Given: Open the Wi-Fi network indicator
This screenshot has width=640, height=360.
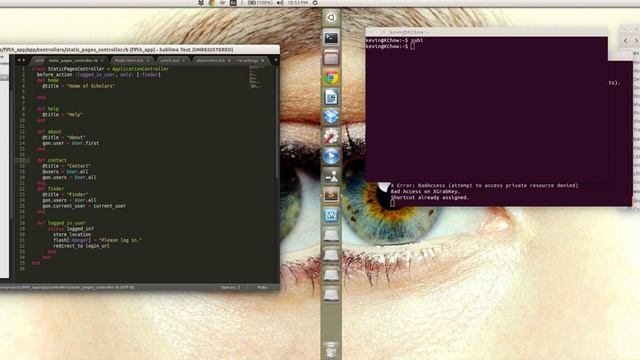Looking at the screenshot, I should point(222,3).
